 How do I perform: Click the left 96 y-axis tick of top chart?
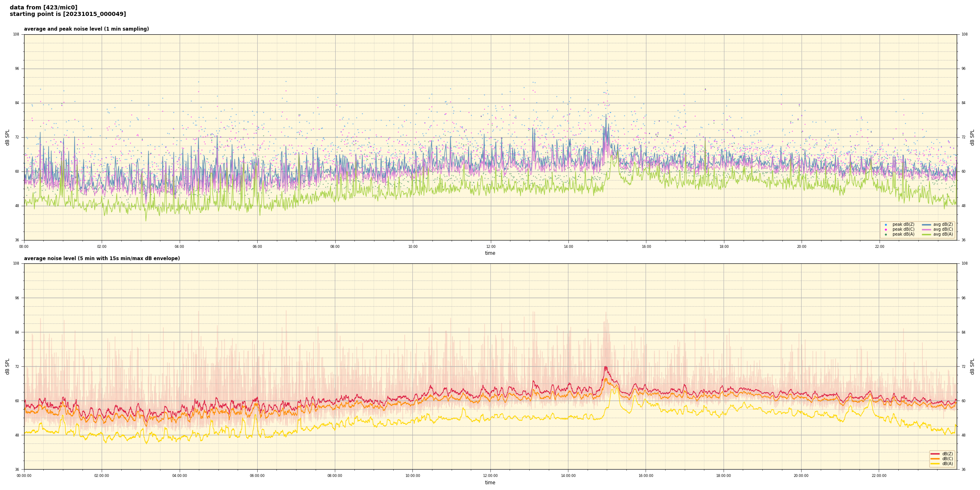coord(17,69)
